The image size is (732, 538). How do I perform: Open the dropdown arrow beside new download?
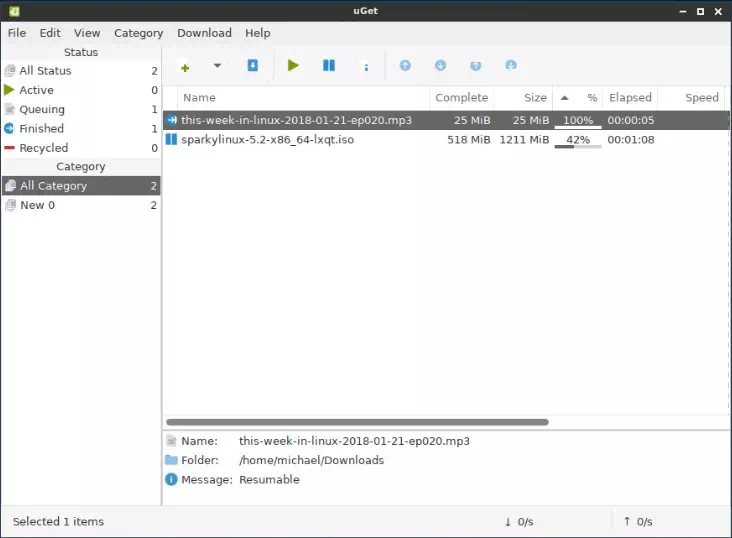(x=217, y=66)
